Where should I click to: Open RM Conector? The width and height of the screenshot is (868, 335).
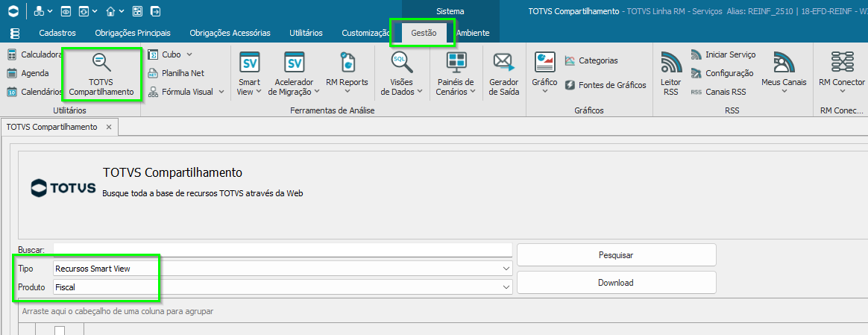pyautogui.click(x=841, y=72)
